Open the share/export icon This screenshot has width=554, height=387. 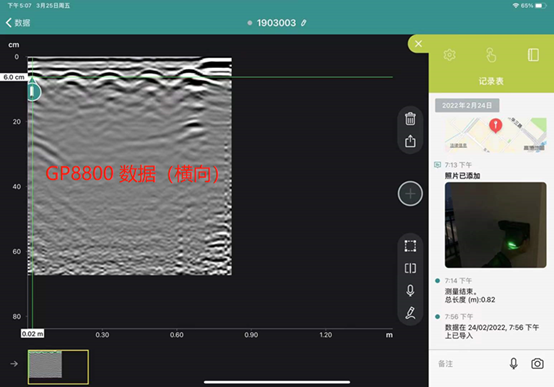(x=410, y=141)
